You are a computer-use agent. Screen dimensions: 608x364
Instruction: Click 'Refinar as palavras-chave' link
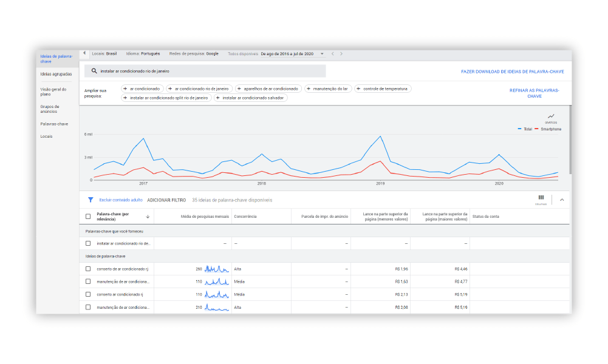tap(535, 93)
